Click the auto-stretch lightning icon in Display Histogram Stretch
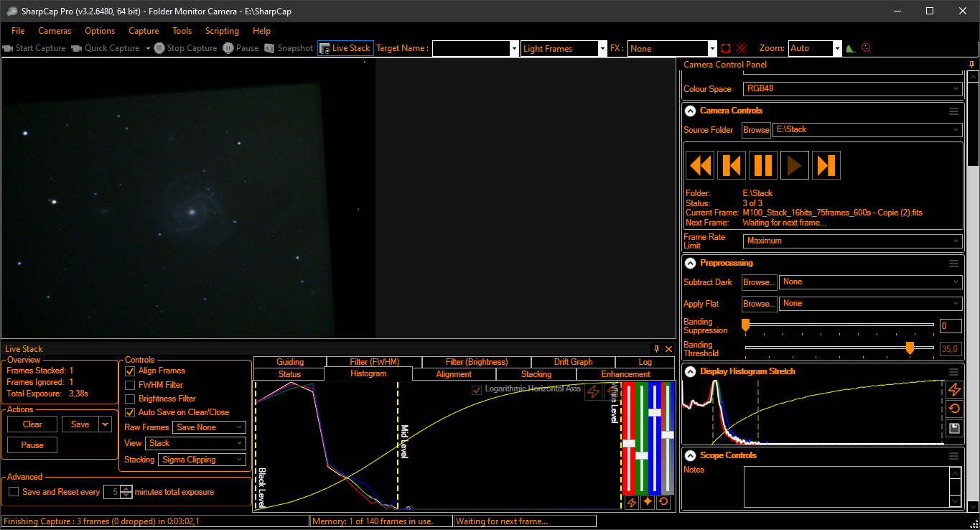This screenshot has width=980, height=530. (954, 389)
